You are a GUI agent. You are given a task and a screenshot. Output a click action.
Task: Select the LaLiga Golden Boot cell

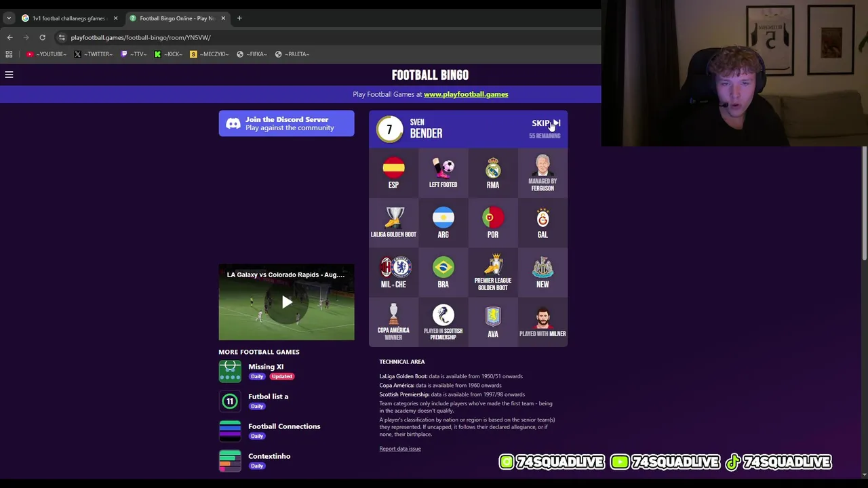393,222
